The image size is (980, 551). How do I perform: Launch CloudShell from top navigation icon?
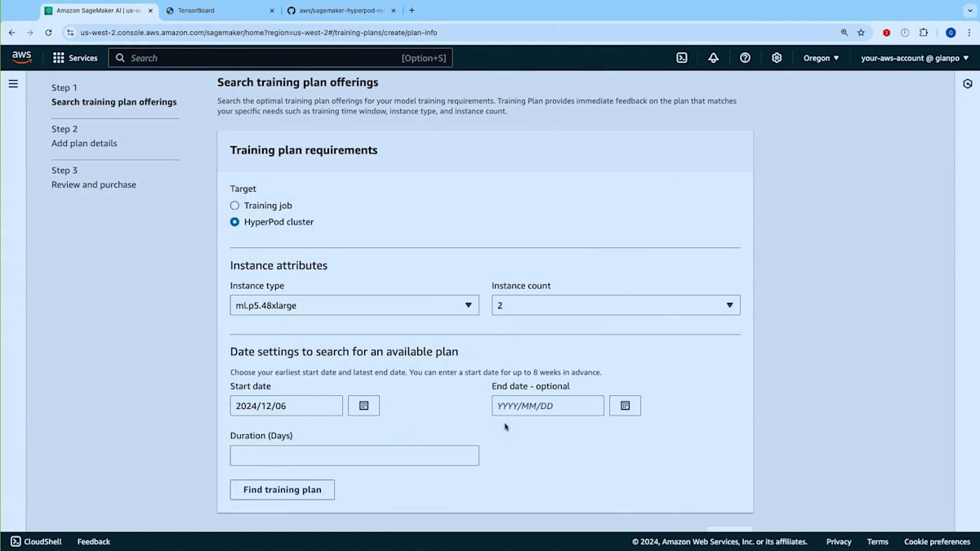(682, 58)
